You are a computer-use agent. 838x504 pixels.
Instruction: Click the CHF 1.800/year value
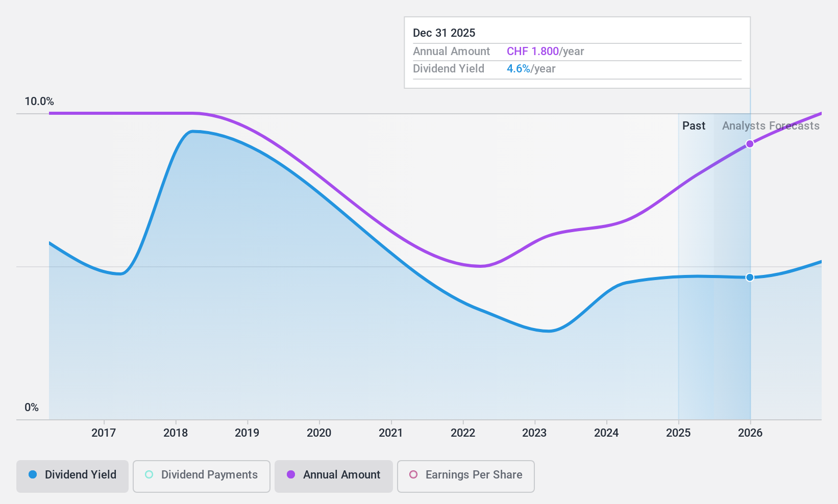(545, 51)
